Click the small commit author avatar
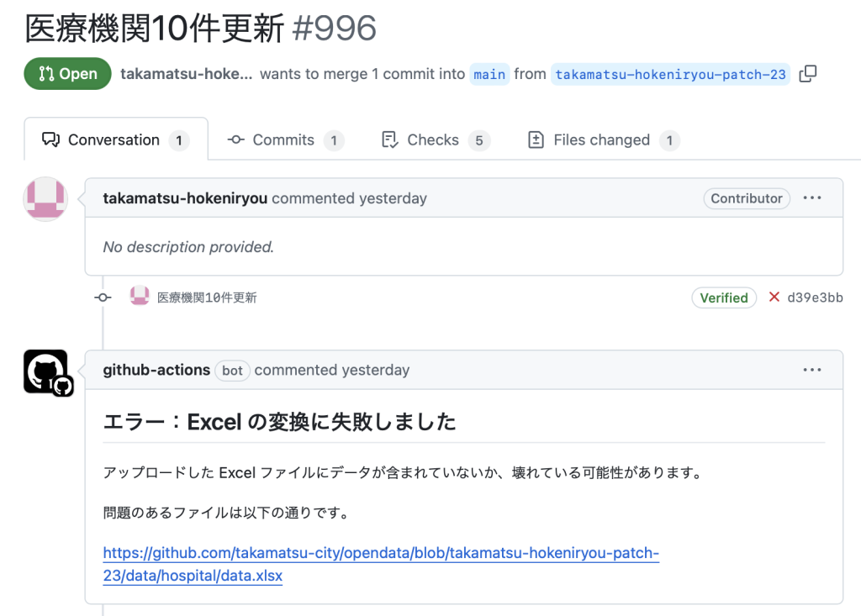 tap(140, 296)
